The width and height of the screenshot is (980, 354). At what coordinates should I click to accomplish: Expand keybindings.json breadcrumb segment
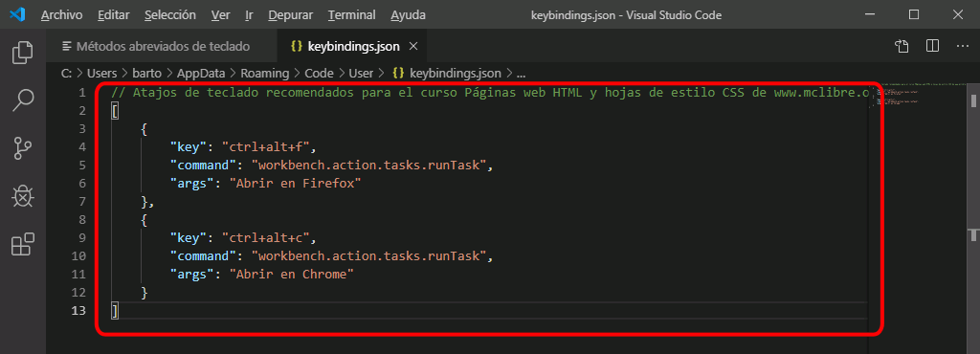click(447, 74)
